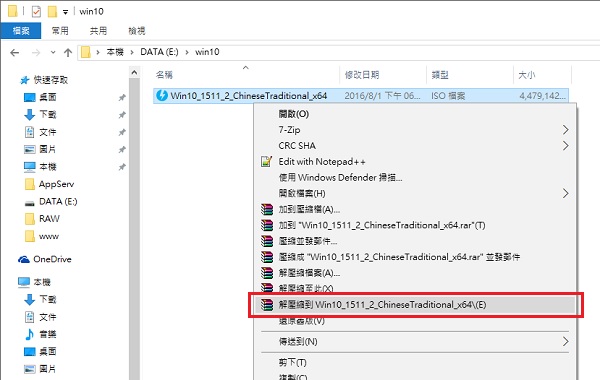This screenshot has width=600, height=380.
Task: Click WinRAR icon beside 壓縮並發郵件
Action: coord(267,241)
